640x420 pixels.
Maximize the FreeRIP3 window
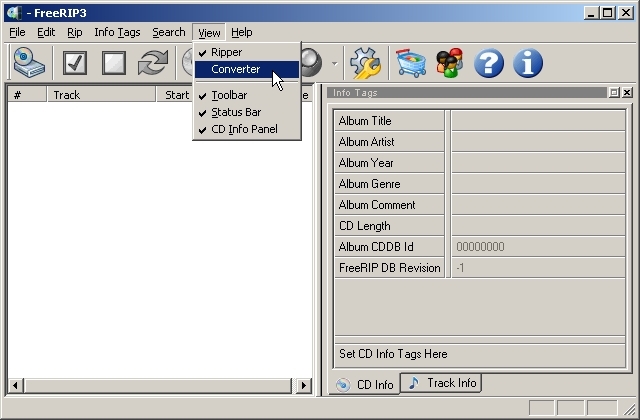(607, 13)
